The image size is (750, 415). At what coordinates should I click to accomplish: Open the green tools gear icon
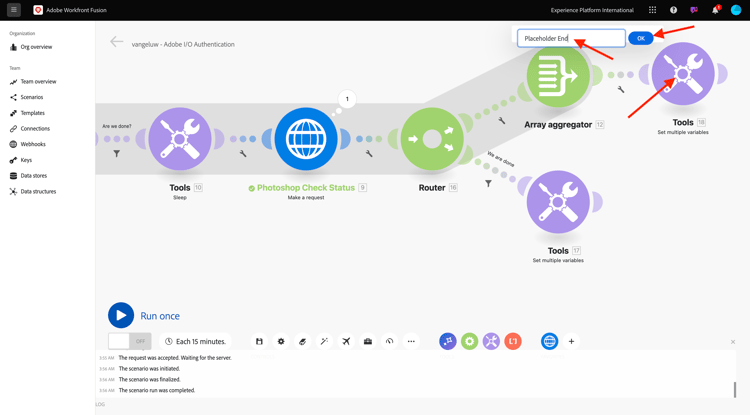[x=470, y=341]
